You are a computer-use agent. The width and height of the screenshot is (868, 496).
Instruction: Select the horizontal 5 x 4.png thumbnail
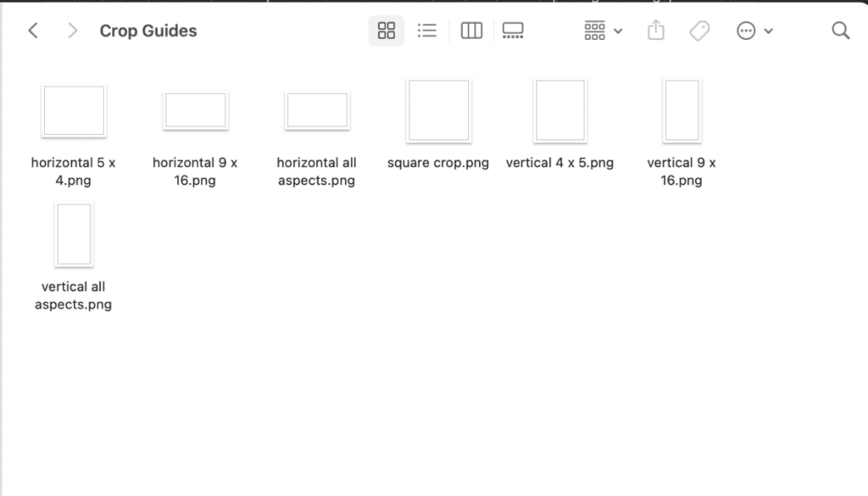point(74,111)
